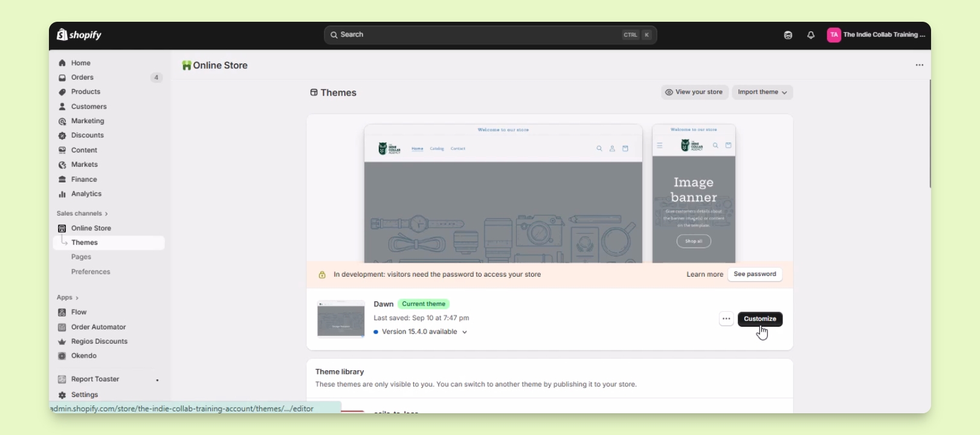Open the notifications bell
980x435 pixels.
[x=811, y=35]
